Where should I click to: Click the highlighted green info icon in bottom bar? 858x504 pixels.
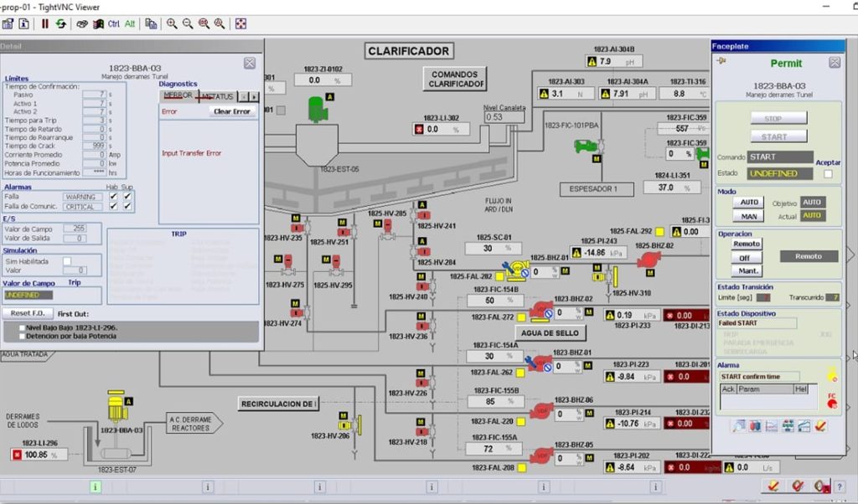(96, 486)
